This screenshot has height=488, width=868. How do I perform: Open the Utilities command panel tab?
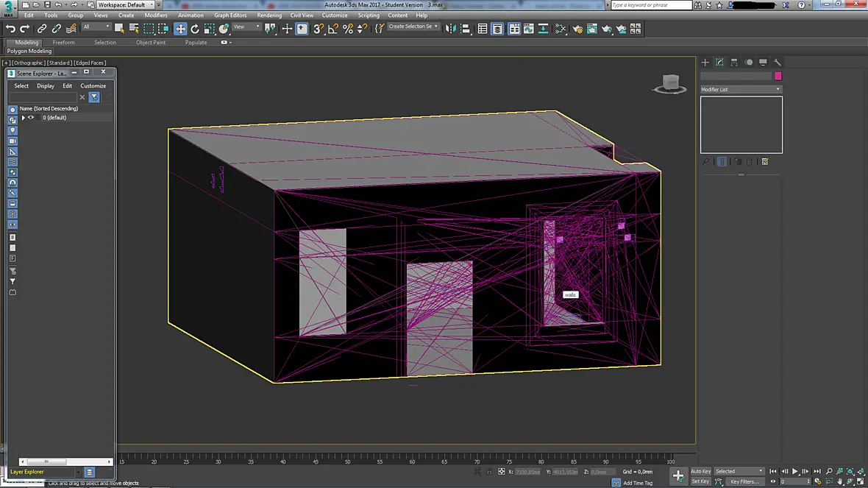click(778, 63)
